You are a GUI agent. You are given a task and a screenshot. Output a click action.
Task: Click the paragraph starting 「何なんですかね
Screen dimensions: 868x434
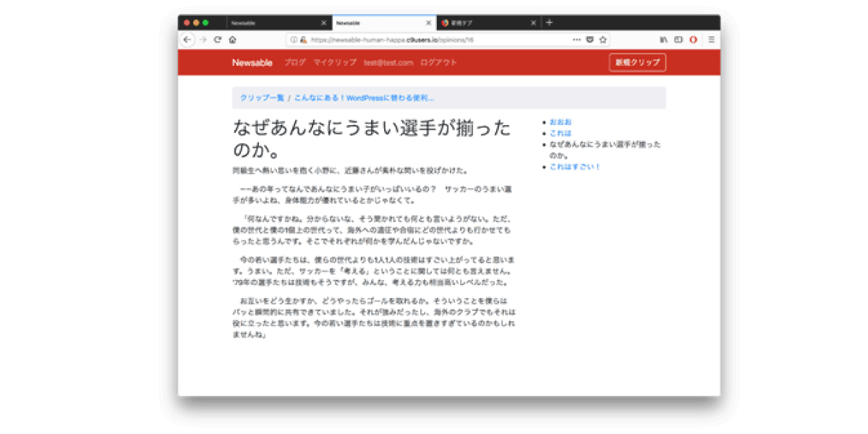coord(373,229)
